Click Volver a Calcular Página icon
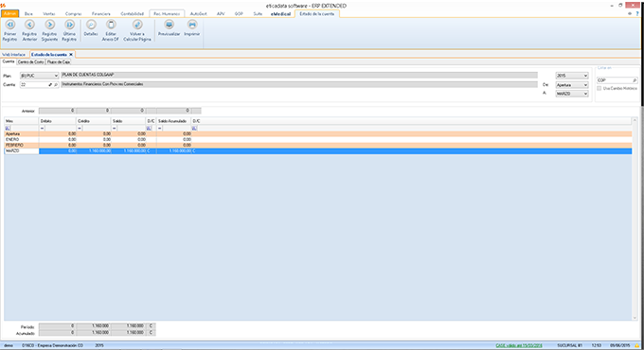This screenshot has height=350, width=644. (x=137, y=25)
